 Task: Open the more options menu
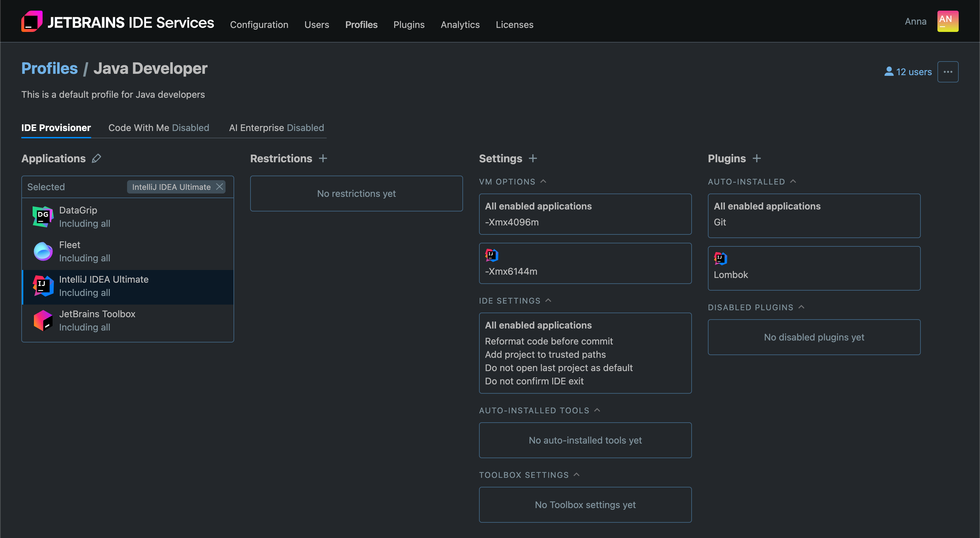948,71
